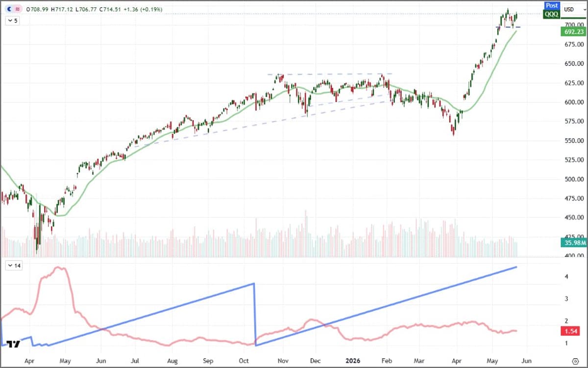The height and width of the screenshot is (368, 588).
Task: Click the Nov label on the time axis
Action: point(284,360)
